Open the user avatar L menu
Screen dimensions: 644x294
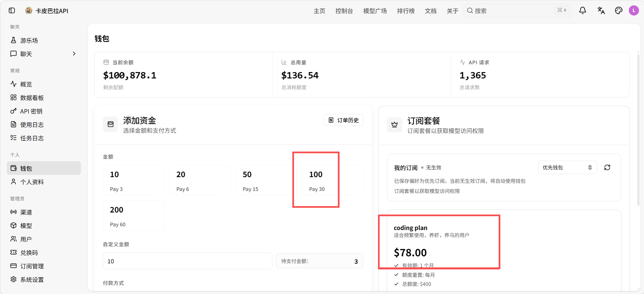[634, 10]
